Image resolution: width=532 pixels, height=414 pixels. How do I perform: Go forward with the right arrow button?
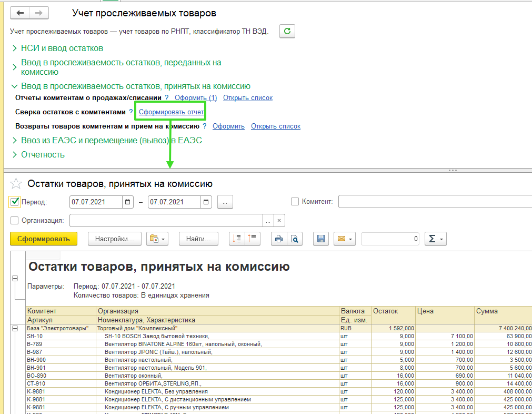(39, 13)
